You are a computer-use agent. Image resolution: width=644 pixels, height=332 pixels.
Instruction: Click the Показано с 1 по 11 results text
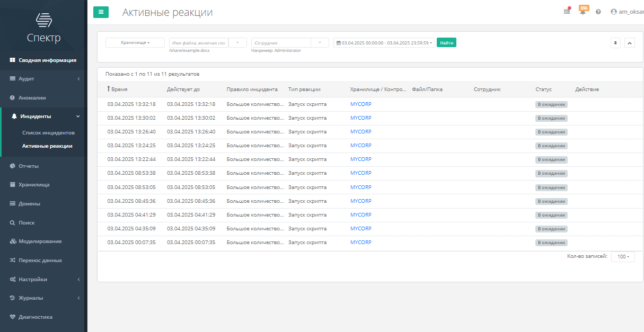[152, 74]
